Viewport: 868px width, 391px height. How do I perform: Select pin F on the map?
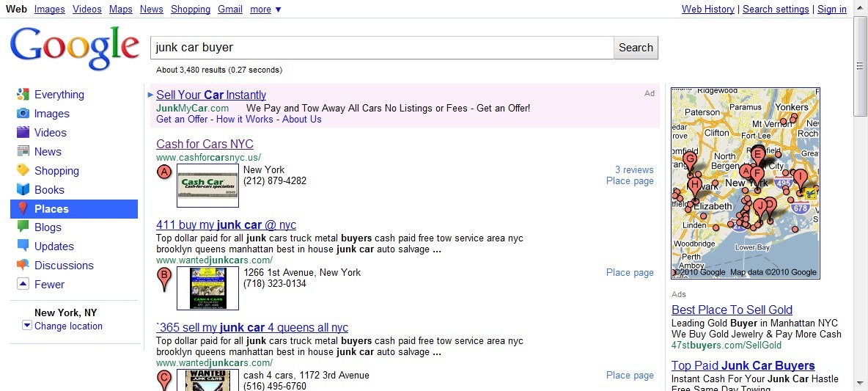(x=758, y=175)
